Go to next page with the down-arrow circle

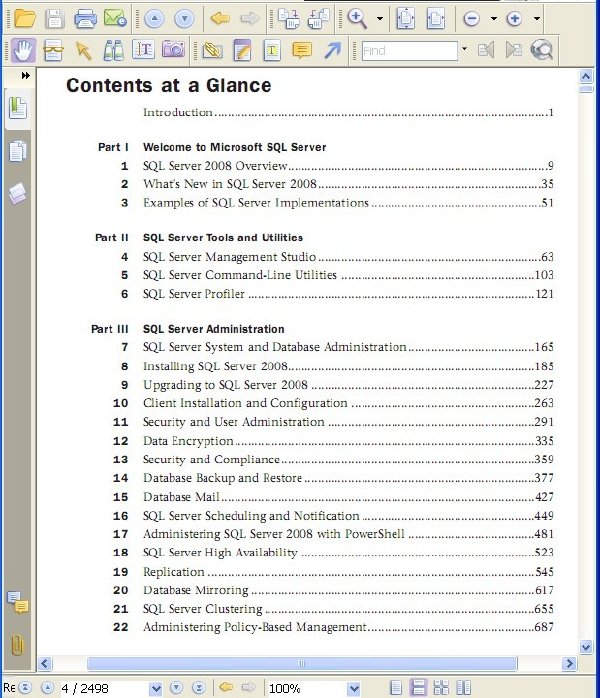point(184,19)
